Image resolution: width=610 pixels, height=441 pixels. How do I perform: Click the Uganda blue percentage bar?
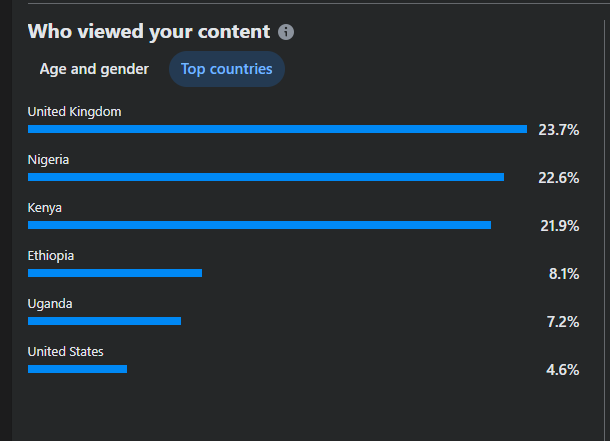coord(104,321)
